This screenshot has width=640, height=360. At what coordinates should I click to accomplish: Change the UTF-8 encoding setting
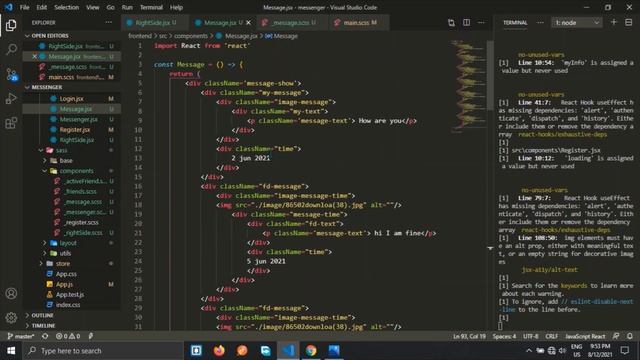(531, 336)
